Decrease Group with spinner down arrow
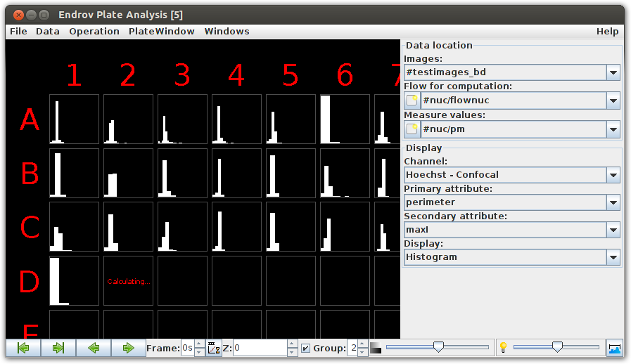Screen dimensions: 631x364 click(362, 352)
